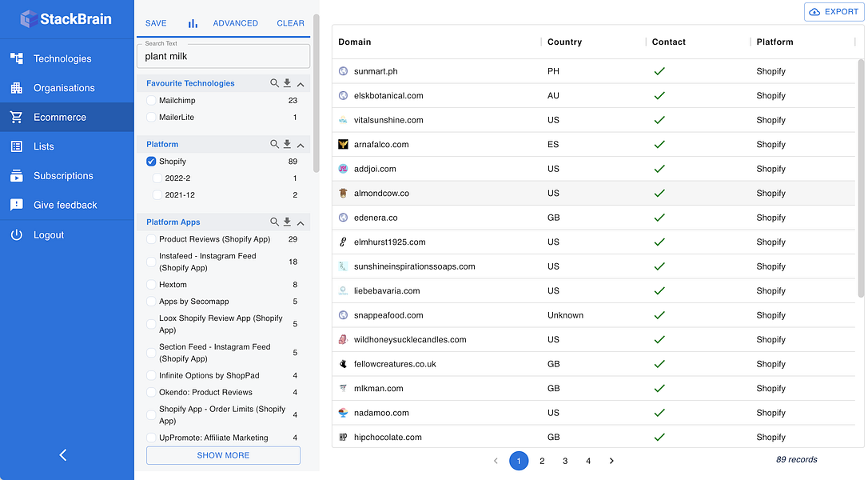Image resolution: width=868 pixels, height=480 pixels.
Task: Click the almondcow.co favicon
Action: coord(343,193)
